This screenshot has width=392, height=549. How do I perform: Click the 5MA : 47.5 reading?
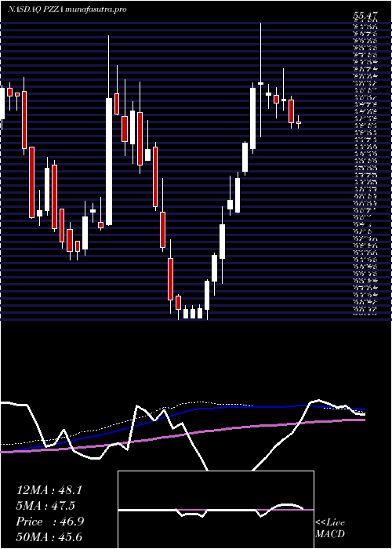tap(45, 506)
